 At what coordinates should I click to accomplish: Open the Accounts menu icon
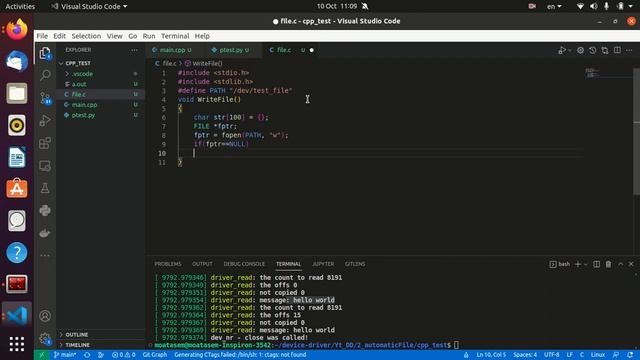45,316
